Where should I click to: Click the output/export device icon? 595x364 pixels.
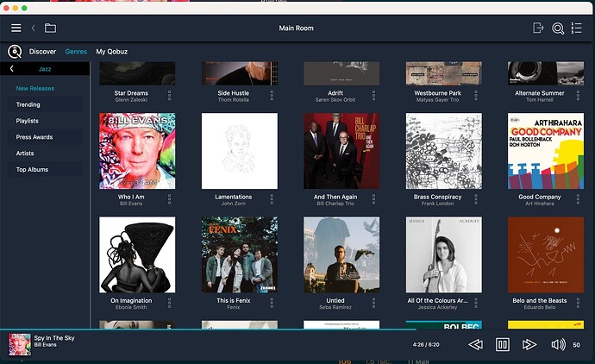(538, 28)
